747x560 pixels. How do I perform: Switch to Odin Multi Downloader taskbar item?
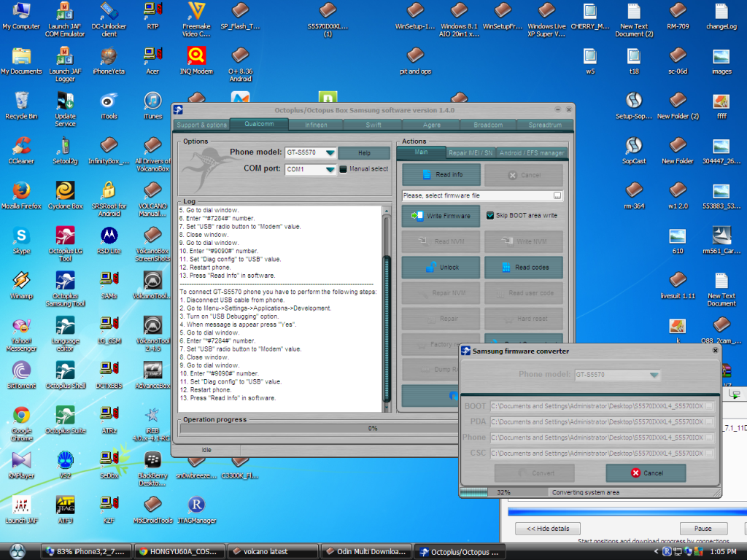pyautogui.click(x=366, y=551)
